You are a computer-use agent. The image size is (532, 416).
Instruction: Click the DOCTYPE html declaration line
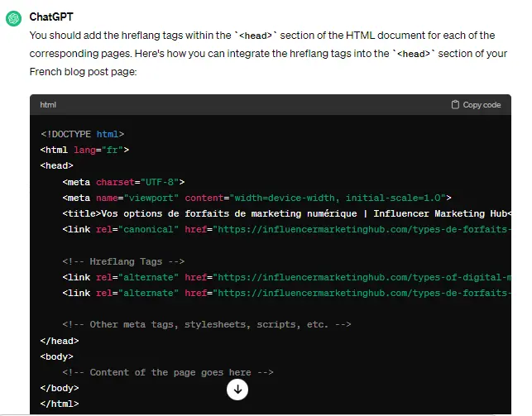82,134
